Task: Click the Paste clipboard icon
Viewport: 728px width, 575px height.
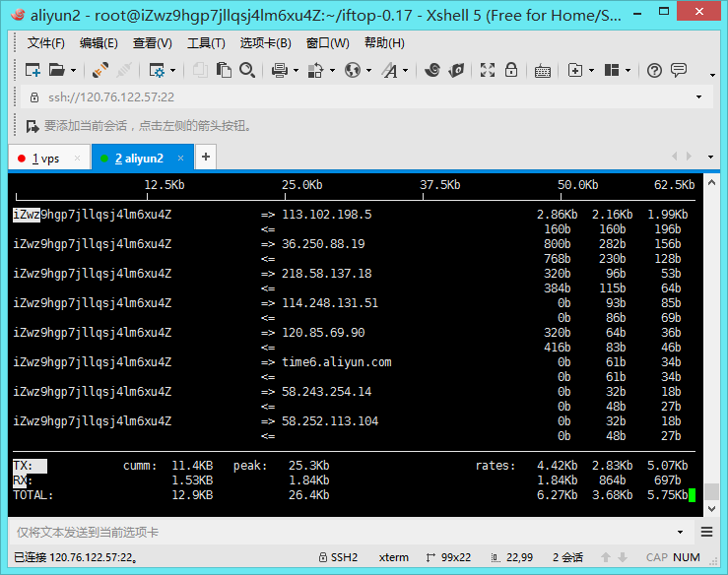Action: pyautogui.click(x=224, y=71)
